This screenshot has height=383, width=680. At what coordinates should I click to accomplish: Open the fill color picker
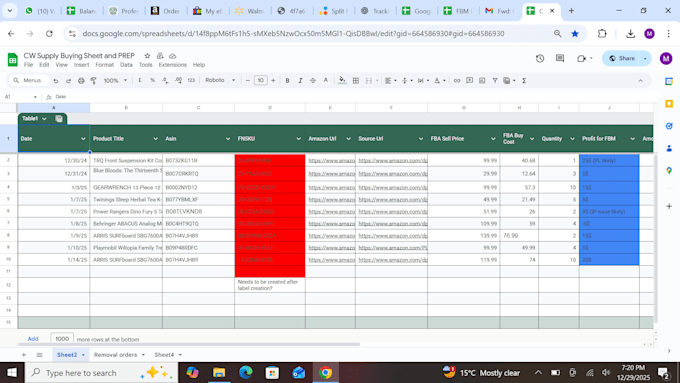(342, 80)
